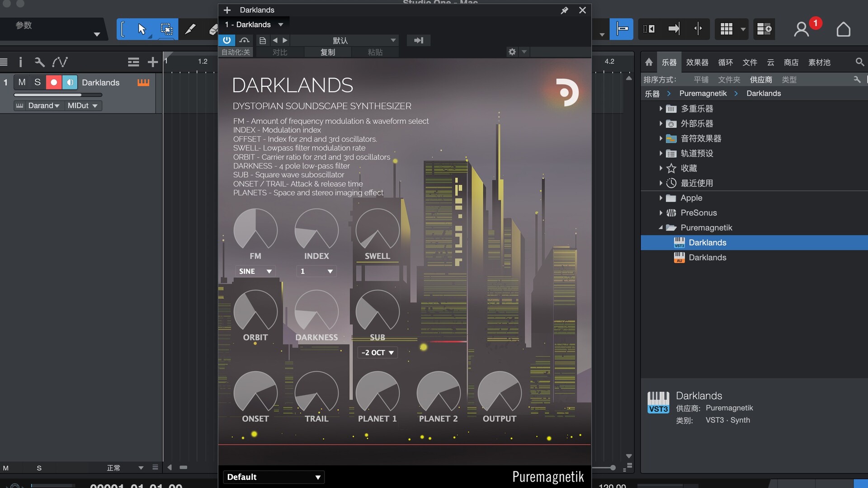Open the browser home icon
Image resolution: width=868 pixels, height=488 pixels.
coord(649,62)
